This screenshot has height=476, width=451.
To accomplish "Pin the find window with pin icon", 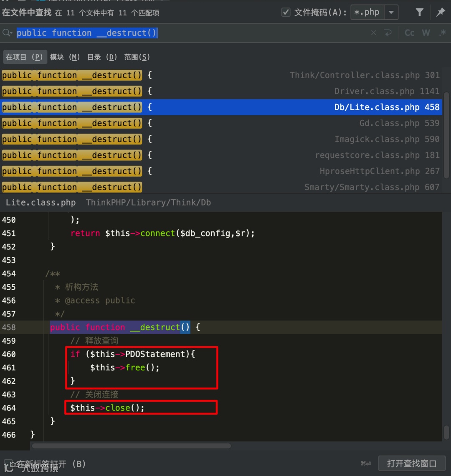I will [x=441, y=12].
